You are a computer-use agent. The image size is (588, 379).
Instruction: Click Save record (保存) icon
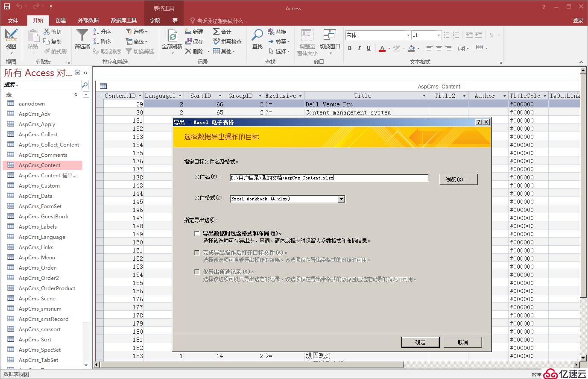(188, 41)
